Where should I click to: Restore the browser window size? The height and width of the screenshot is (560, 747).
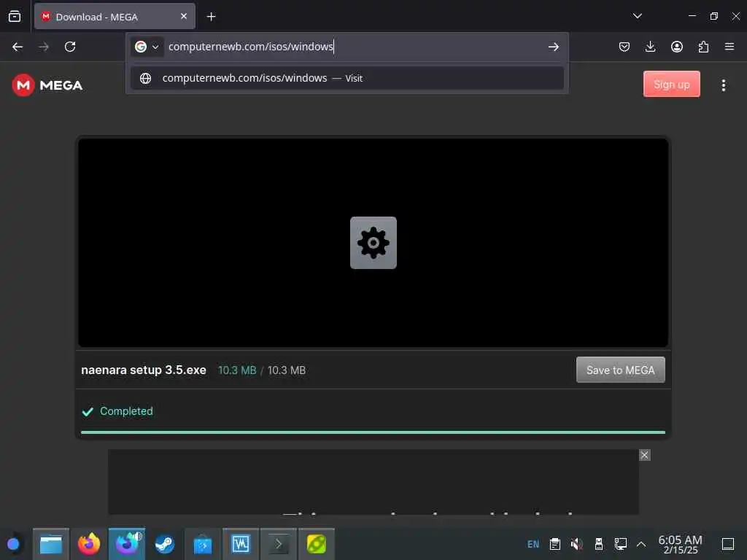click(713, 16)
